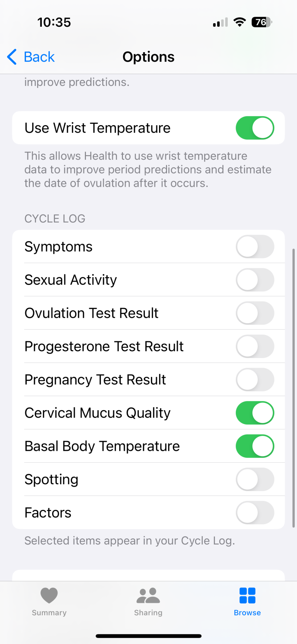The width and height of the screenshot is (297, 644).
Task: Select the Browse grid icon
Action: coord(247,595)
